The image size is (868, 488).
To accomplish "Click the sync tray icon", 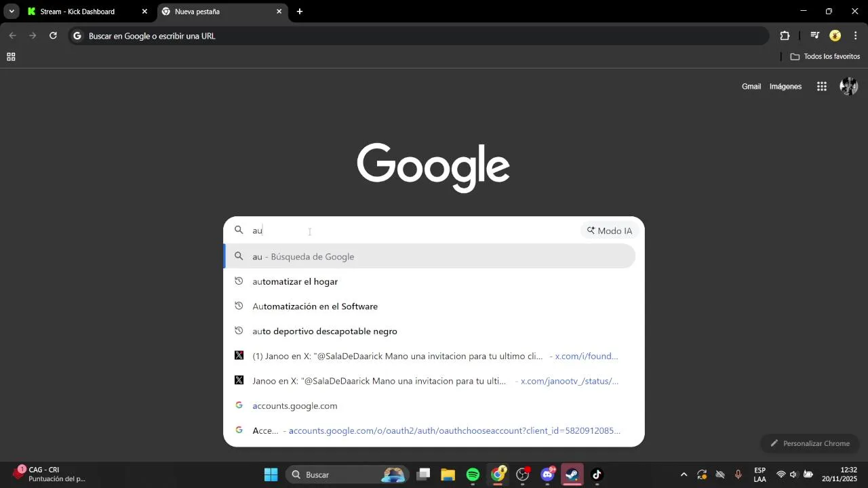I will coord(702,474).
